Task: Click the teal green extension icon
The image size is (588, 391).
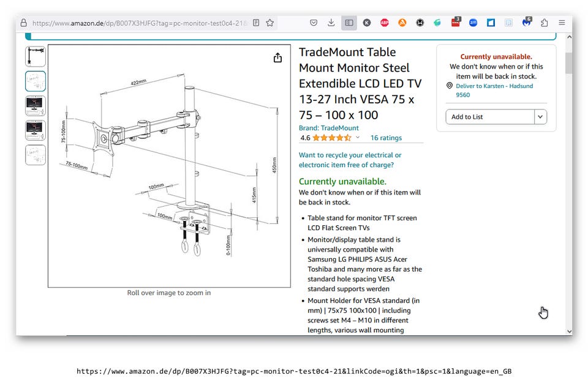Action: pyautogui.click(x=437, y=23)
